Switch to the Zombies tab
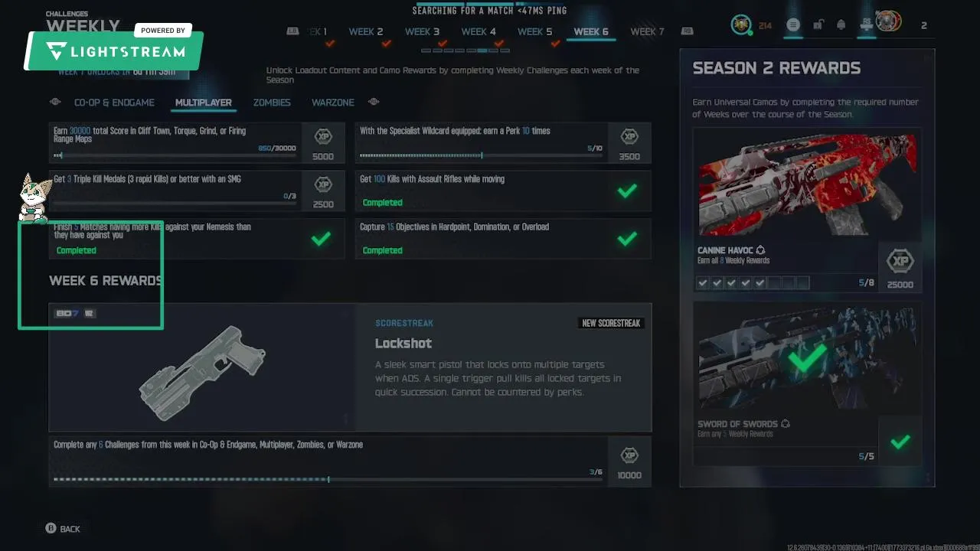The width and height of the screenshot is (980, 551). pos(272,103)
